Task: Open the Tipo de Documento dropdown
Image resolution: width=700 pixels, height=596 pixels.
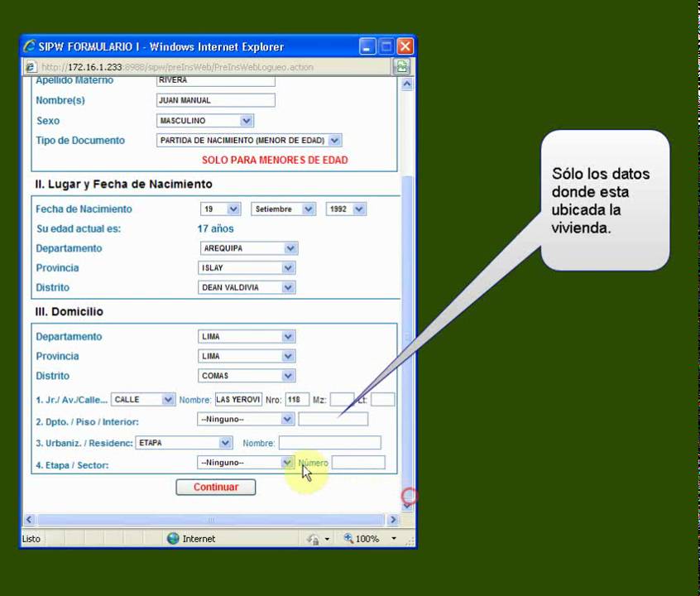Action: click(x=249, y=140)
